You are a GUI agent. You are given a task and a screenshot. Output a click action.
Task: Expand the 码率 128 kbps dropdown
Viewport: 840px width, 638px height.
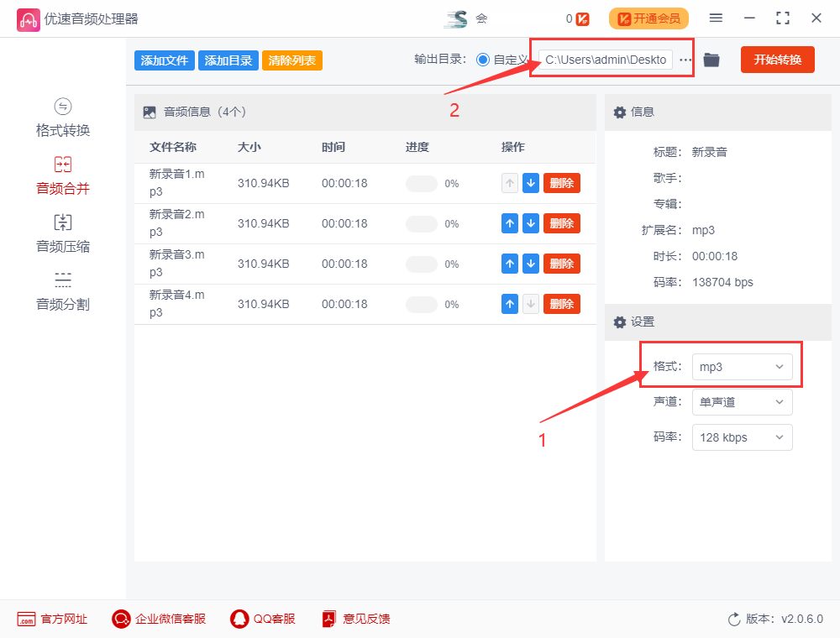click(x=742, y=437)
